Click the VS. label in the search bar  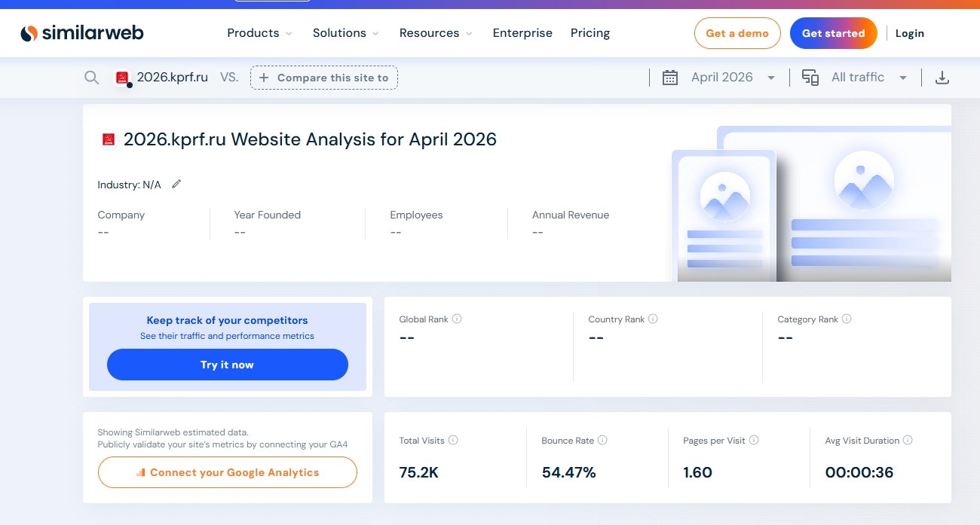[229, 77]
